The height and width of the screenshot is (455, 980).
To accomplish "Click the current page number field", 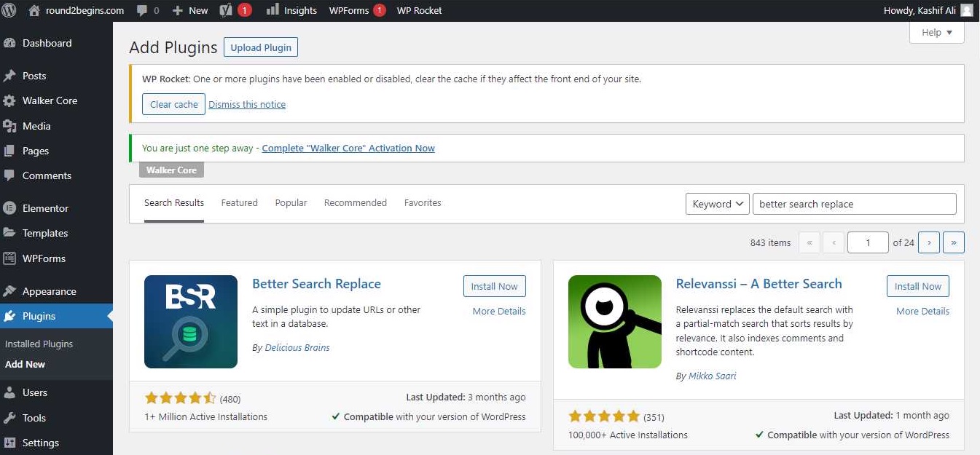I will pos(869,242).
